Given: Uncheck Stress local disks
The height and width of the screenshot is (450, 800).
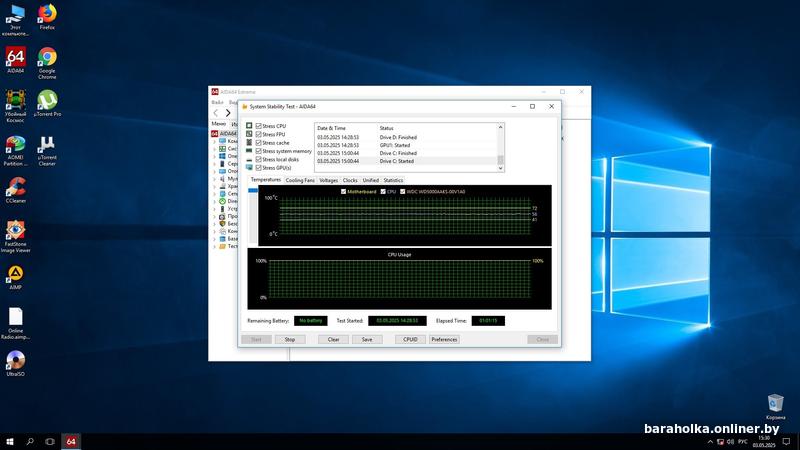Looking at the screenshot, I should click(259, 160).
